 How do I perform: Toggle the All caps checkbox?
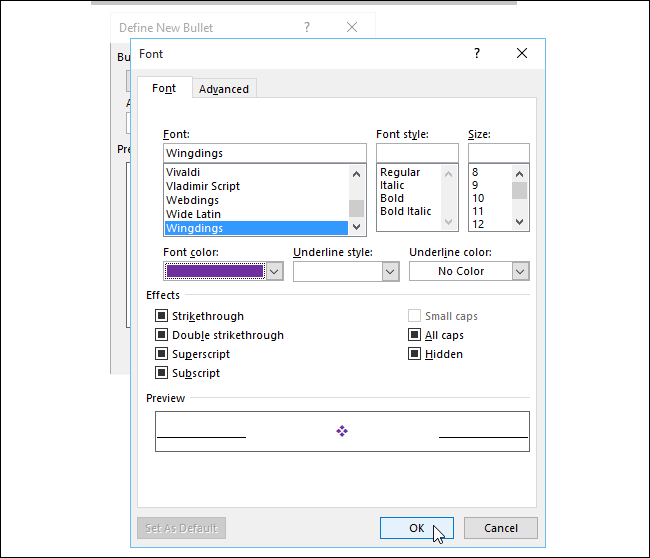[414, 335]
